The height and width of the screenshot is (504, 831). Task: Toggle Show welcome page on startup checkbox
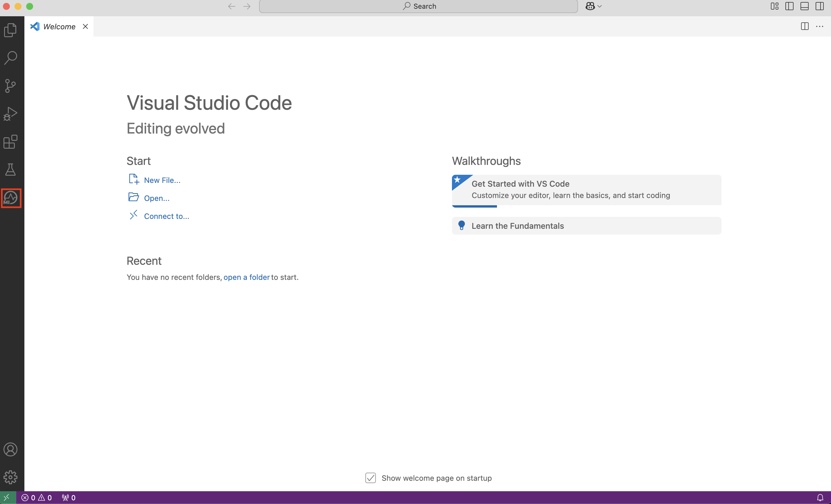370,478
